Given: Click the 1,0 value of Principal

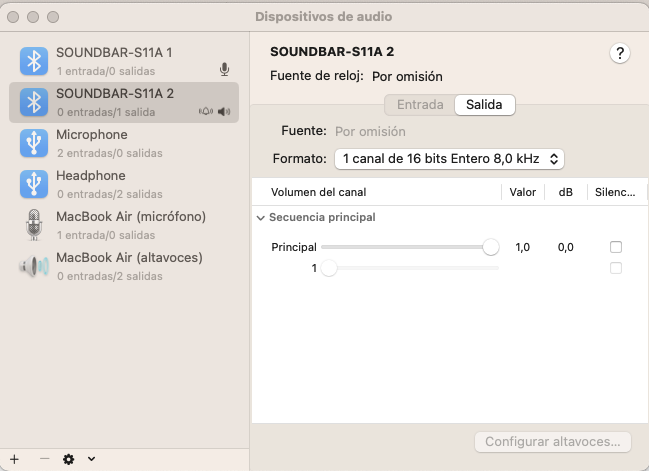Looking at the screenshot, I should pyautogui.click(x=522, y=248).
